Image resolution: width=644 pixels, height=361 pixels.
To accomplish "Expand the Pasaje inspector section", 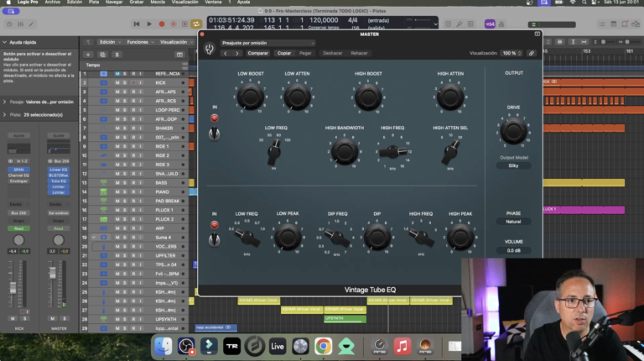I will 4,102.
